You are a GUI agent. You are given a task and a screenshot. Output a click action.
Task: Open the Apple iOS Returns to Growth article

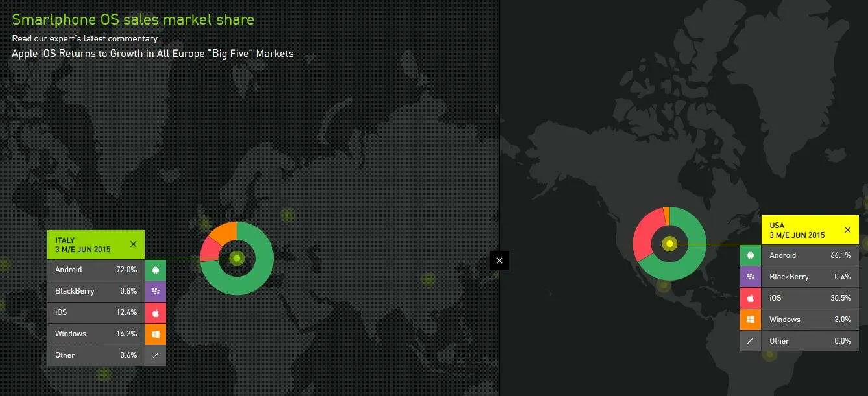[x=152, y=54]
